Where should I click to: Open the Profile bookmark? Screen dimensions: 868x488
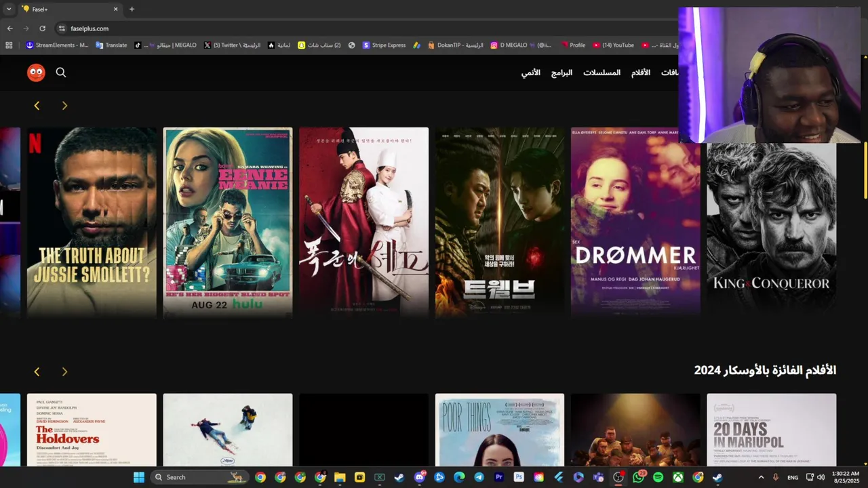[573, 45]
